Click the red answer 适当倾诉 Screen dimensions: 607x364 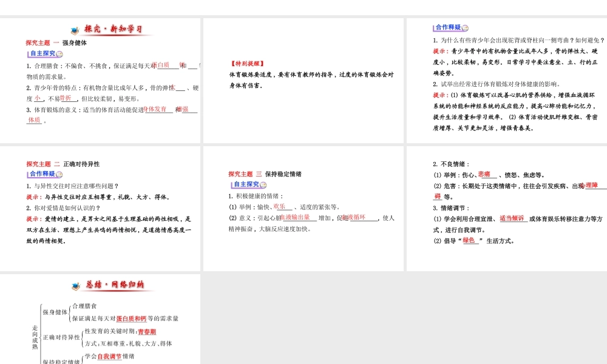click(x=512, y=218)
